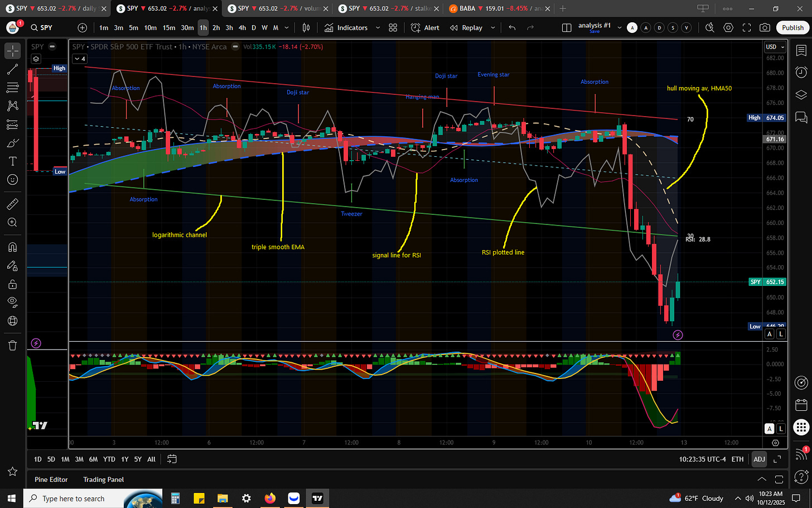Open the alerts clock panel
The width and height of the screenshot is (812, 508).
coord(801,72)
